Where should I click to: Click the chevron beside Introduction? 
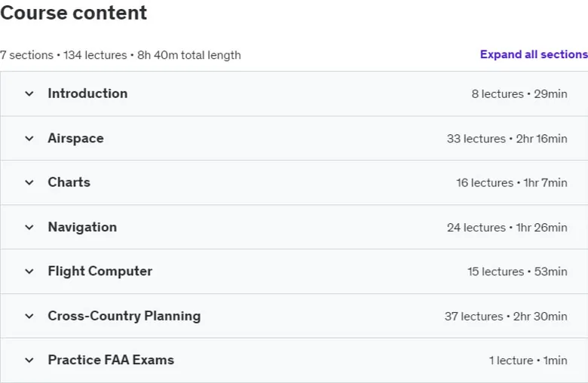29,93
